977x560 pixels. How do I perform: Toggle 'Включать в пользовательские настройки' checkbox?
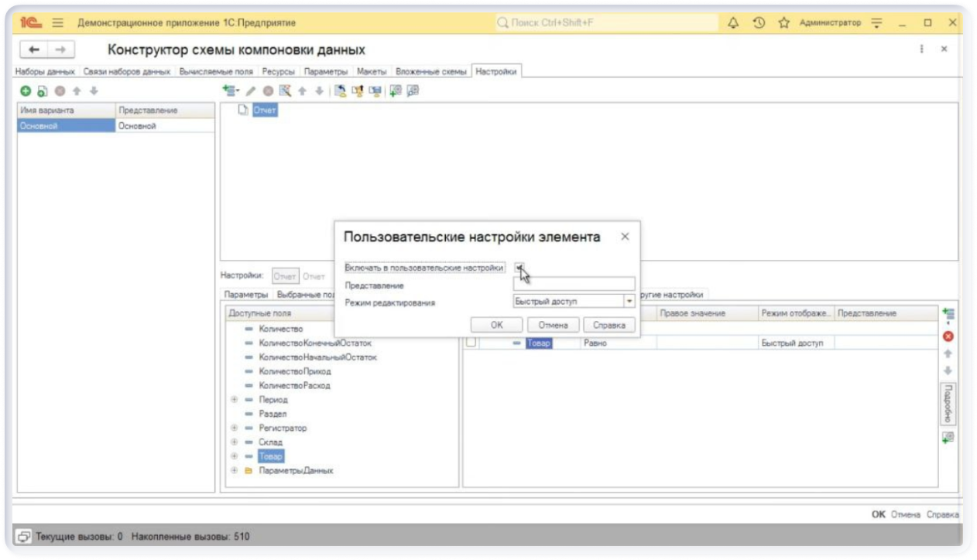[x=519, y=267]
